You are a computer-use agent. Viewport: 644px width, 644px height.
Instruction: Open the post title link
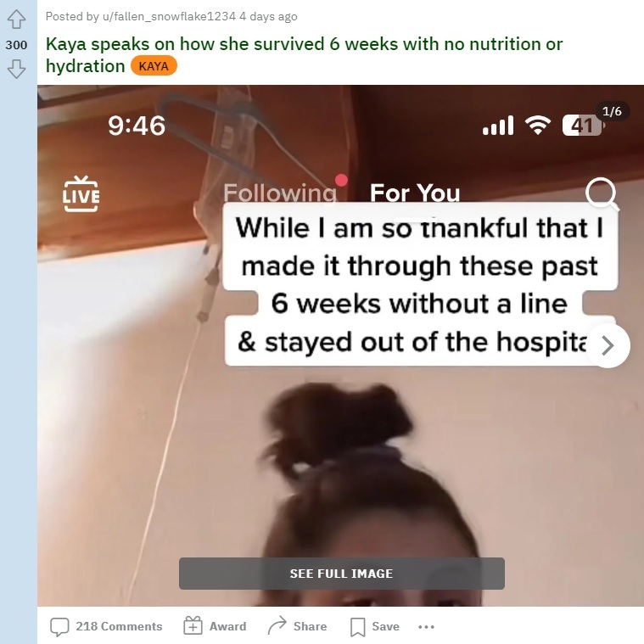click(x=304, y=54)
